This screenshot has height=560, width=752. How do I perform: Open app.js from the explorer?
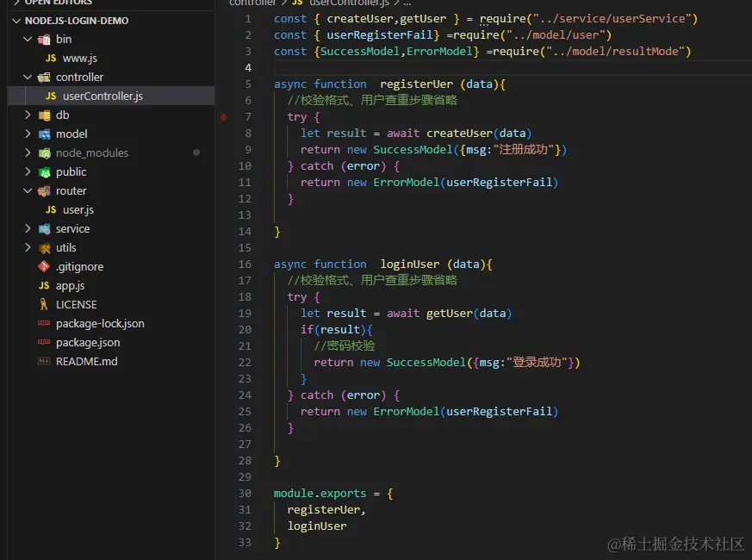coord(70,285)
